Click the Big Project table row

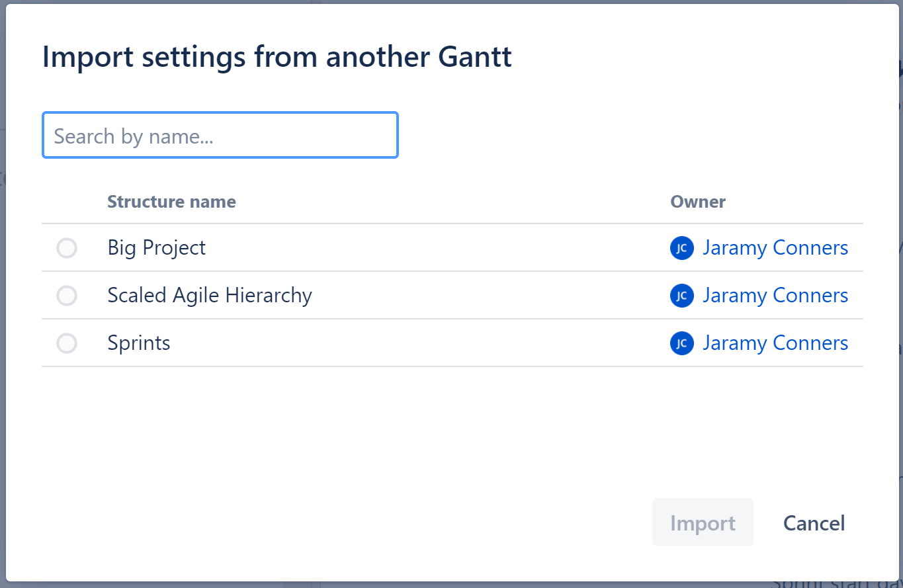[x=397, y=248]
